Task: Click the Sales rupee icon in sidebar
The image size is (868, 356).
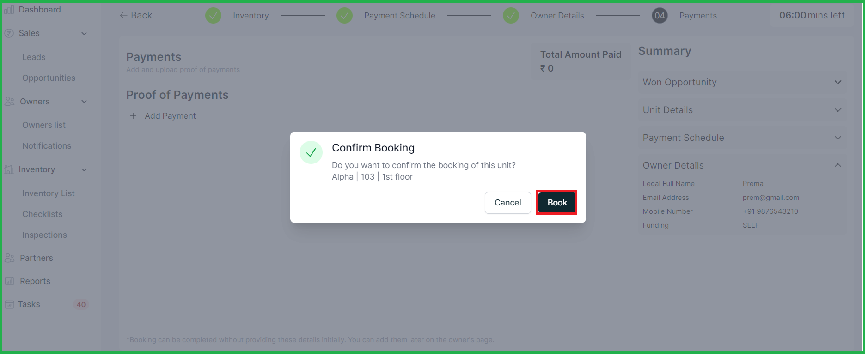Action: tap(9, 33)
